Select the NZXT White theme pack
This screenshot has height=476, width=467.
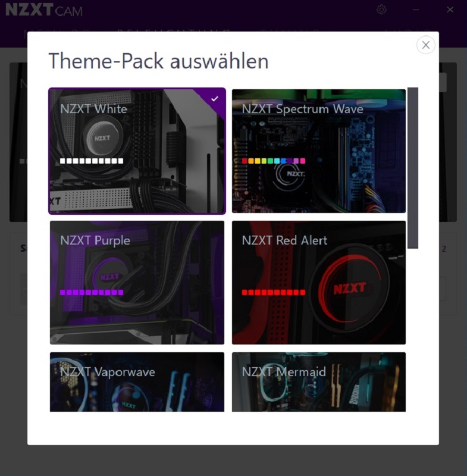[x=137, y=151]
